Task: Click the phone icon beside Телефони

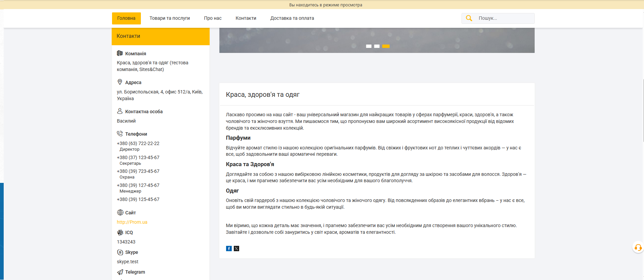Action: point(120,134)
